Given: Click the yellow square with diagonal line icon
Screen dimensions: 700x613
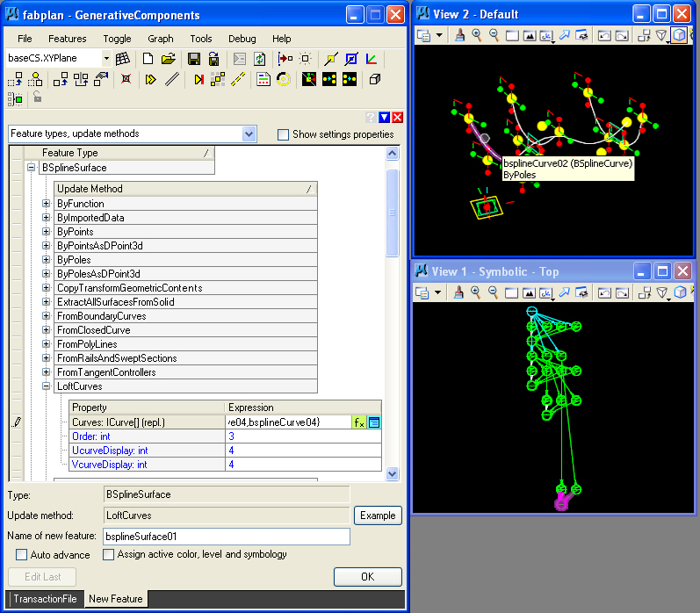Looking at the screenshot, I should (331, 59).
